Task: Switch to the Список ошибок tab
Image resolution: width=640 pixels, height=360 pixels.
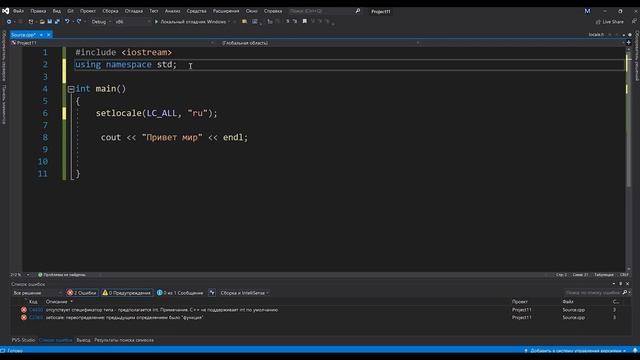Action: coord(56,340)
